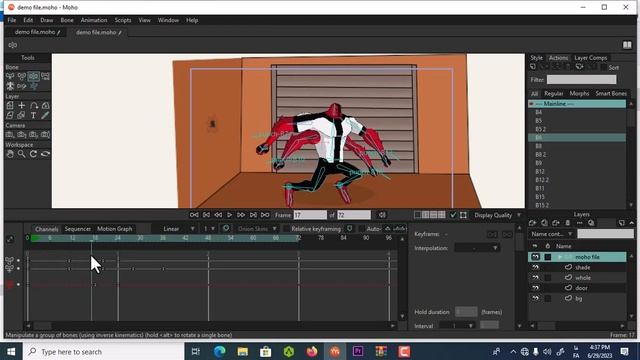This screenshot has height=360, width=640.
Task: Click the onion skin icon in timeline toolbar
Action: pyautogui.click(x=226, y=229)
